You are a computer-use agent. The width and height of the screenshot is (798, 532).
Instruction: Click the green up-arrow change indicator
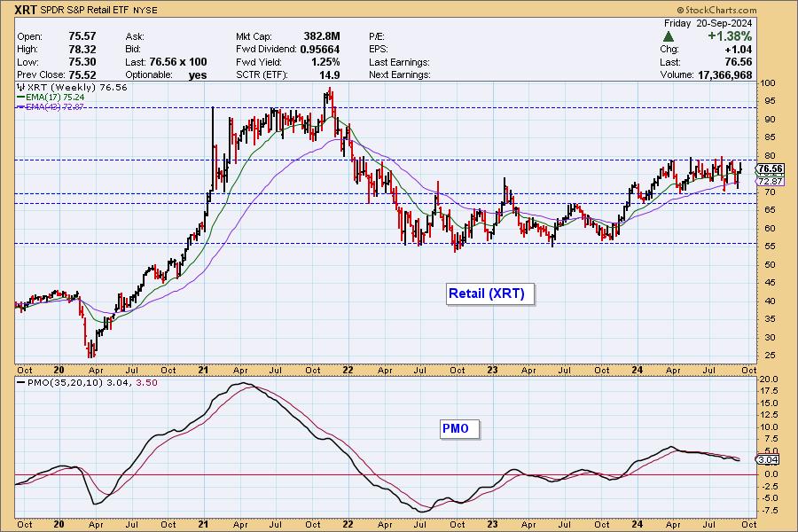[669, 36]
